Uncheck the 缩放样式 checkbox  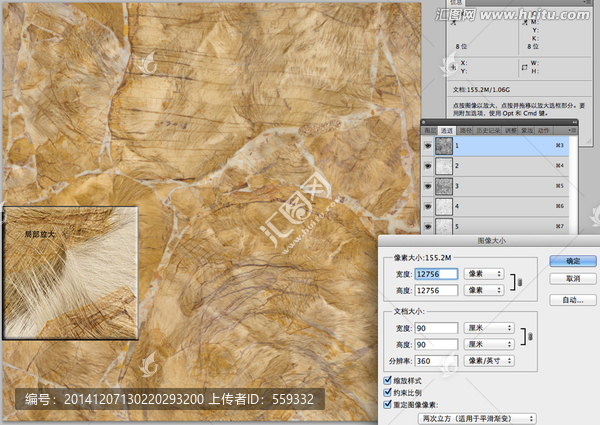[x=387, y=380]
